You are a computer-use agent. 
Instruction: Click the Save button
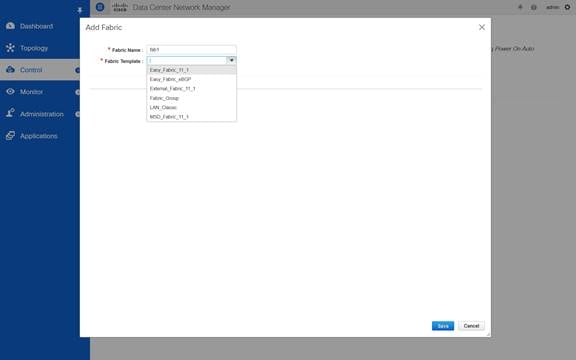point(443,326)
